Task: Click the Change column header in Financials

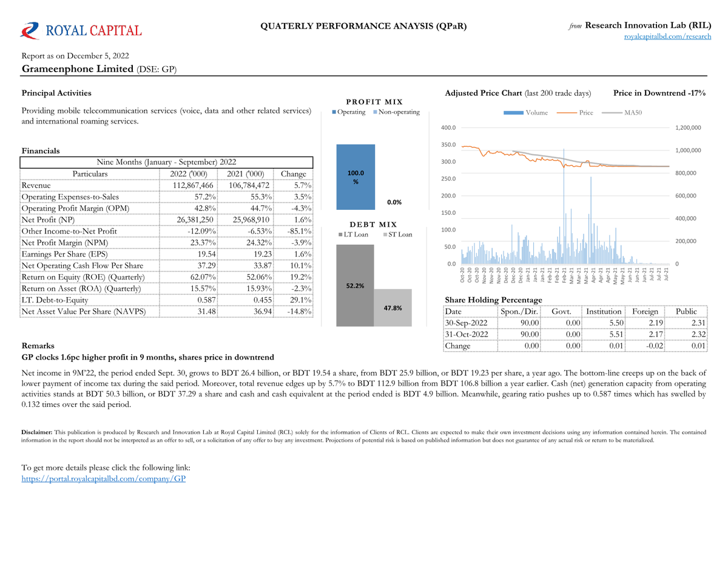Action: point(294,174)
